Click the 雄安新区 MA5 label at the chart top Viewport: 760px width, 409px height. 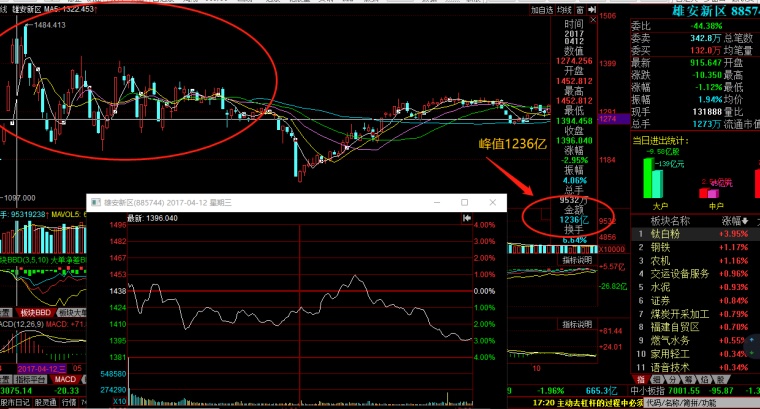tap(53, 9)
